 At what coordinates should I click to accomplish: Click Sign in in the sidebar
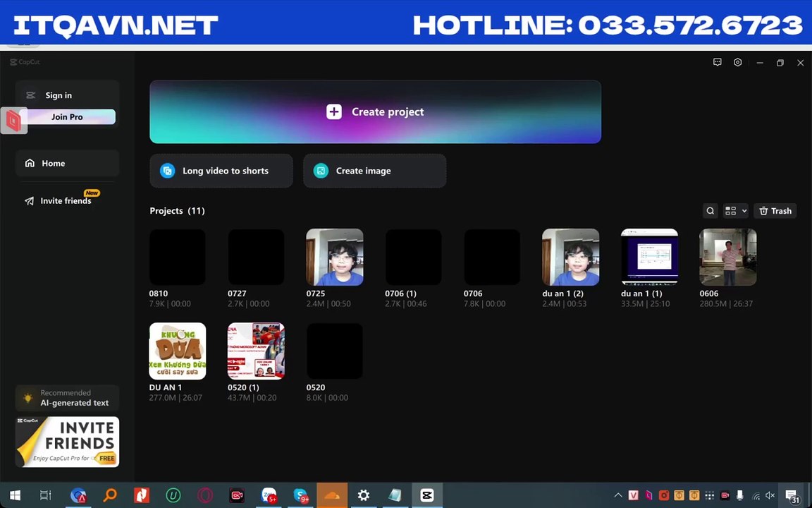(x=59, y=95)
